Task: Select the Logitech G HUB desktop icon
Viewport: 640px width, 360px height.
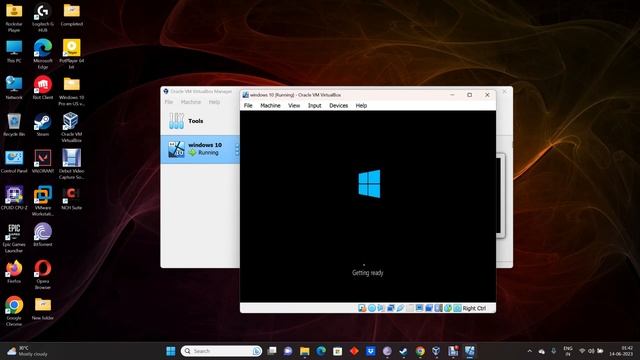Action: tap(42, 18)
